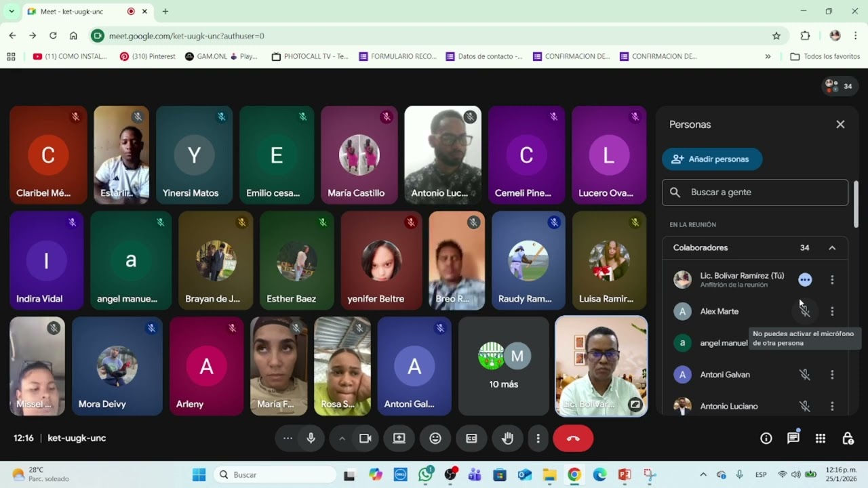Image resolution: width=868 pixels, height=488 pixels.
Task: Open the Chrome profile avatar
Action: (835, 36)
